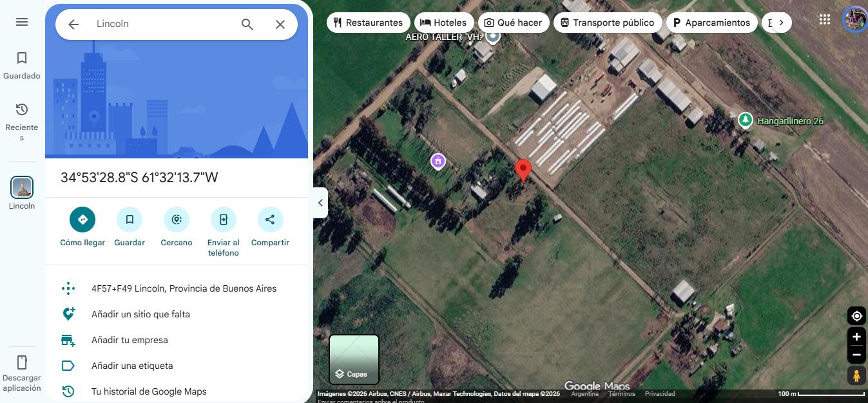Viewport: 868px width, 403px height.
Task: Zoom out with the minus button
Action: [x=856, y=355]
